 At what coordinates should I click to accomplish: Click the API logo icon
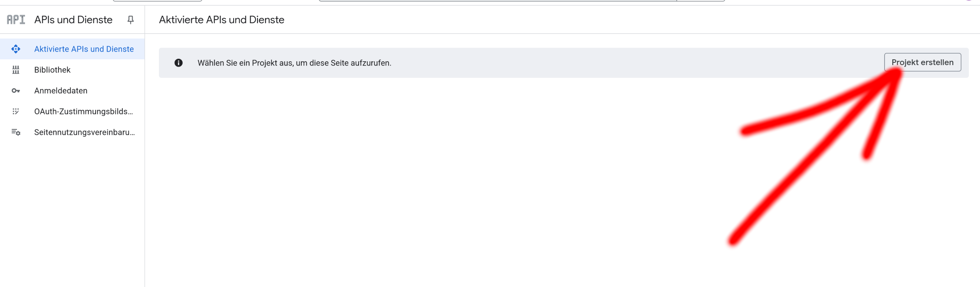16,20
